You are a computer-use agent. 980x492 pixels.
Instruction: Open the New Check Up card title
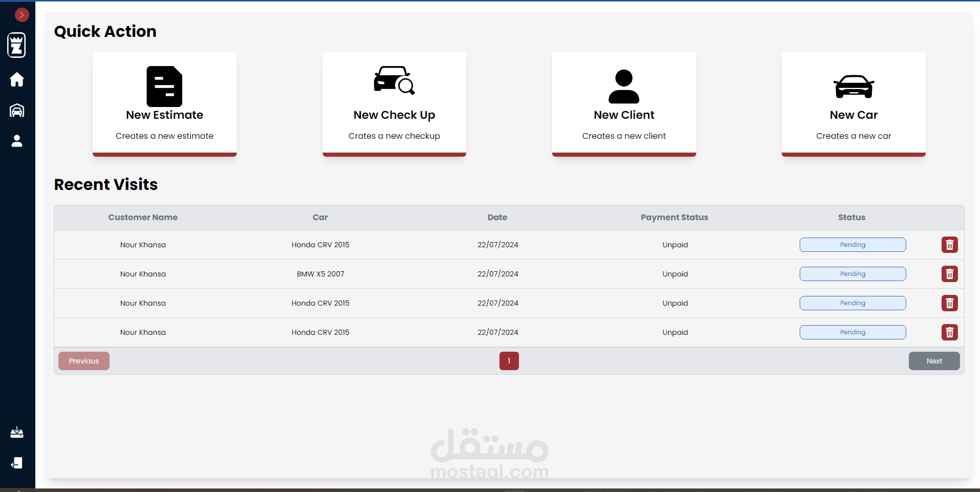point(394,115)
